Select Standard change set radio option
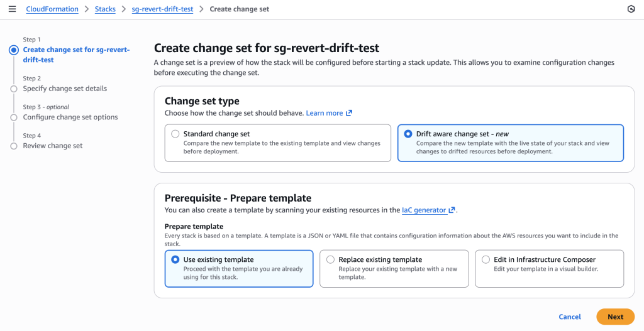 click(x=175, y=134)
